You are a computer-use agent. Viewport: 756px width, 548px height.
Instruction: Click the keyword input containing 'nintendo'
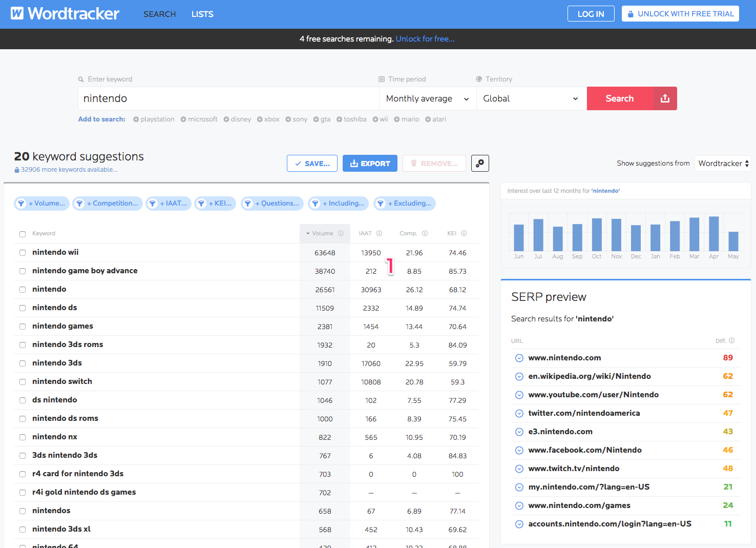pyautogui.click(x=228, y=98)
